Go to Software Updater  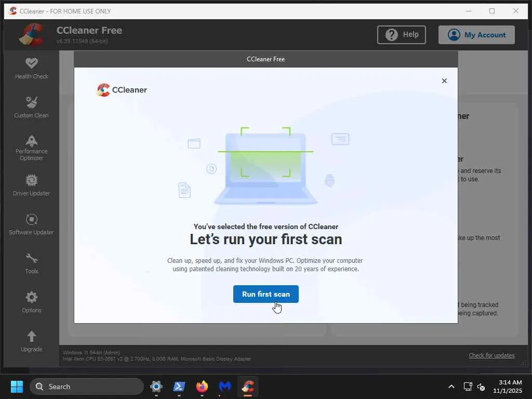click(x=31, y=224)
